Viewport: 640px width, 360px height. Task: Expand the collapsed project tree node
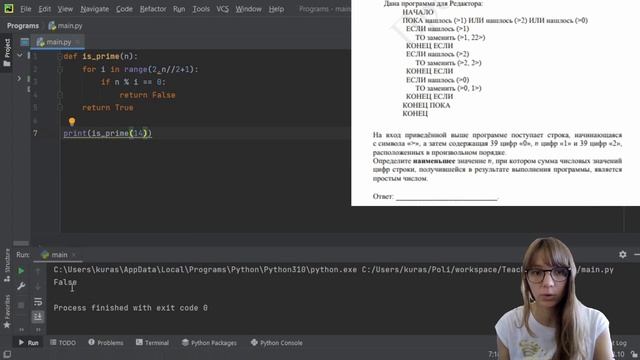(19, 78)
